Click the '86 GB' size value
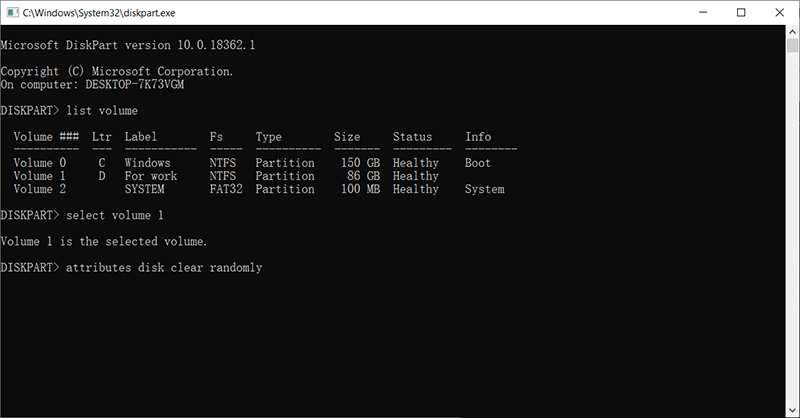 click(x=363, y=176)
